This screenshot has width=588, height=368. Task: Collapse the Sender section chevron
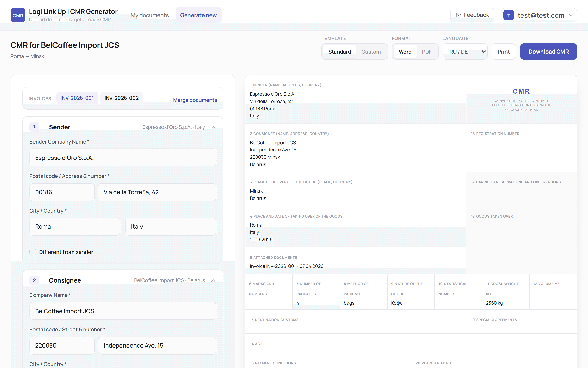click(213, 127)
